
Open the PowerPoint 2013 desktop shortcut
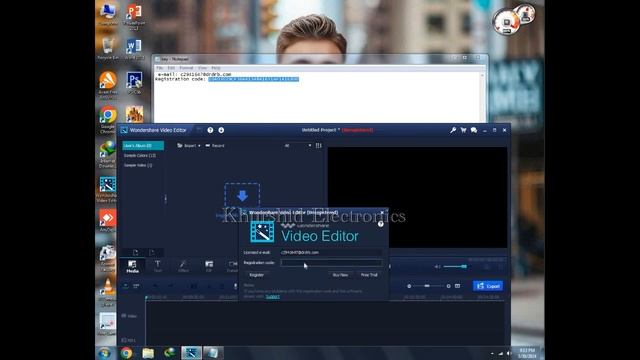pos(134,16)
